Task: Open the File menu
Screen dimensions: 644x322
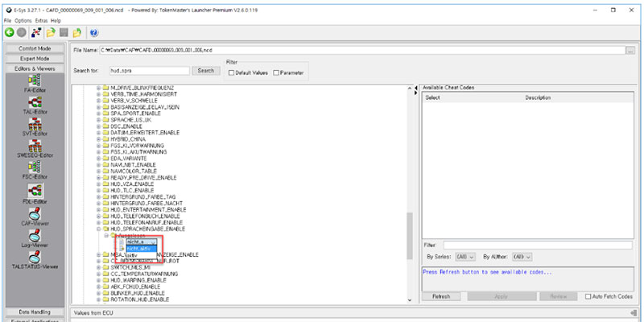Action: pyautogui.click(x=8, y=21)
